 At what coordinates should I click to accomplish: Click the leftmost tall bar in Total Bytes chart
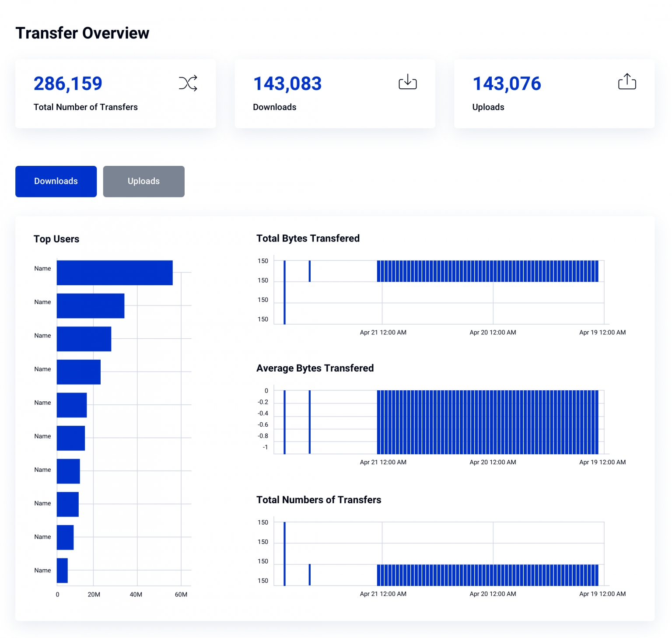click(285, 292)
